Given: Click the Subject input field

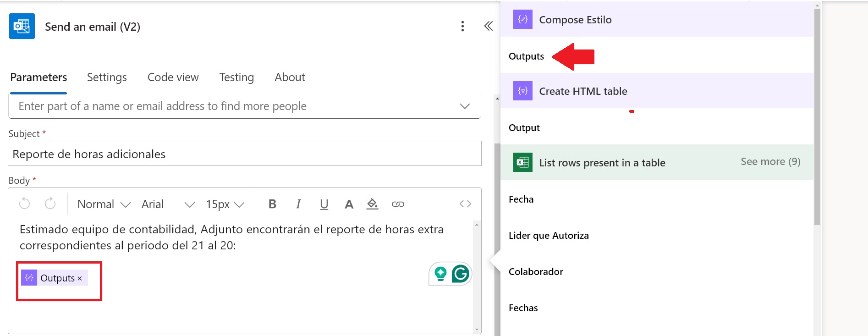Looking at the screenshot, I should [244, 154].
